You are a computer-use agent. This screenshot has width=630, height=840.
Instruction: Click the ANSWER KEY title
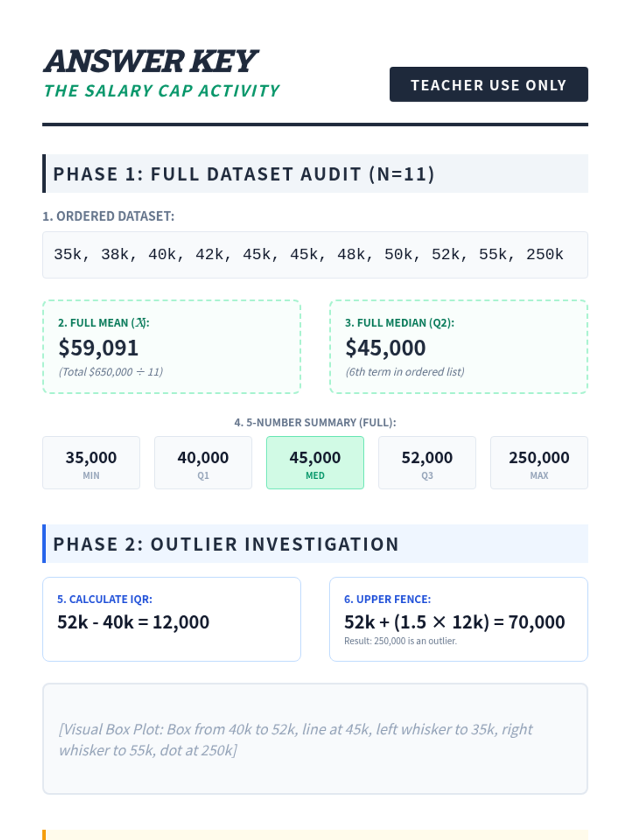pos(151,61)
